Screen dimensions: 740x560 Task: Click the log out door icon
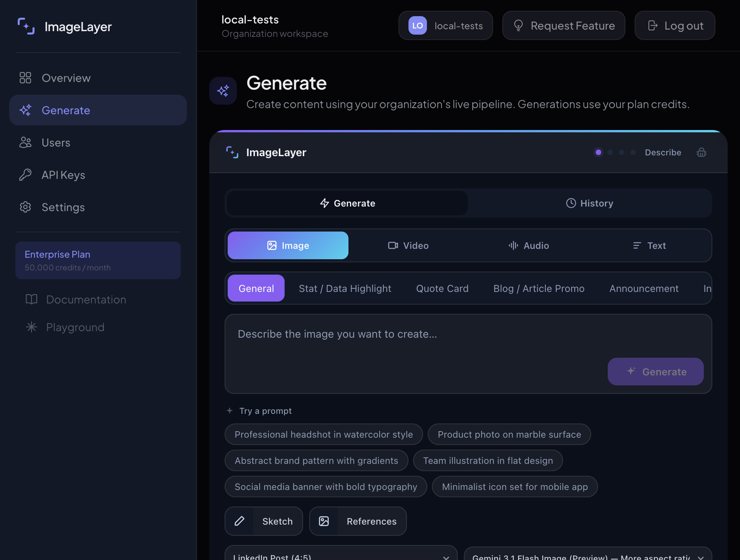653,25
